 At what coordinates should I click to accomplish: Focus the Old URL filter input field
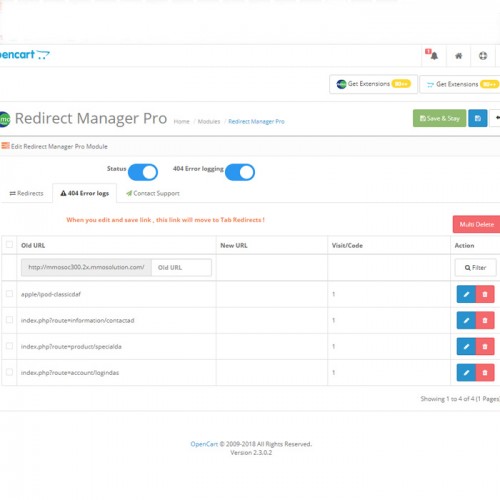[x=181, y=268]
